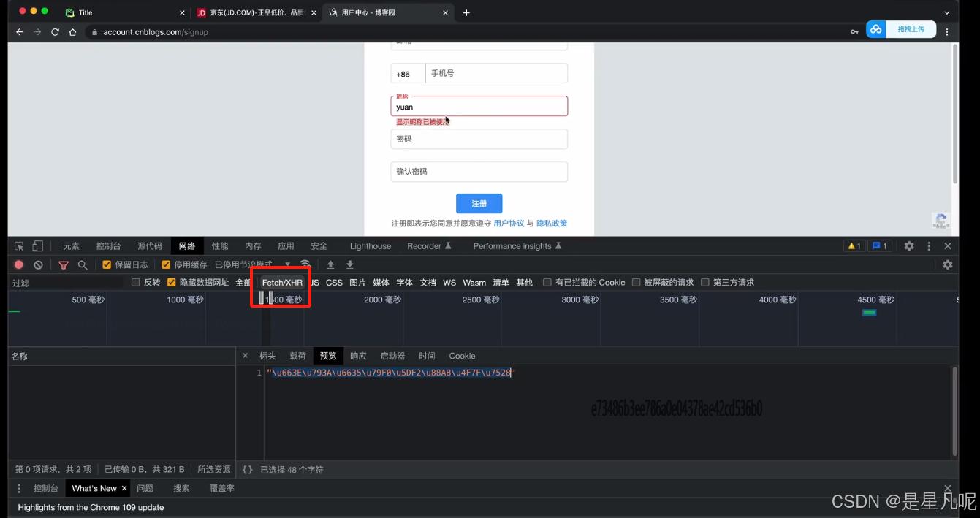The image size is (980, 518).
Task: Enable 反转 filter checkbox
Action: point(135,283)
